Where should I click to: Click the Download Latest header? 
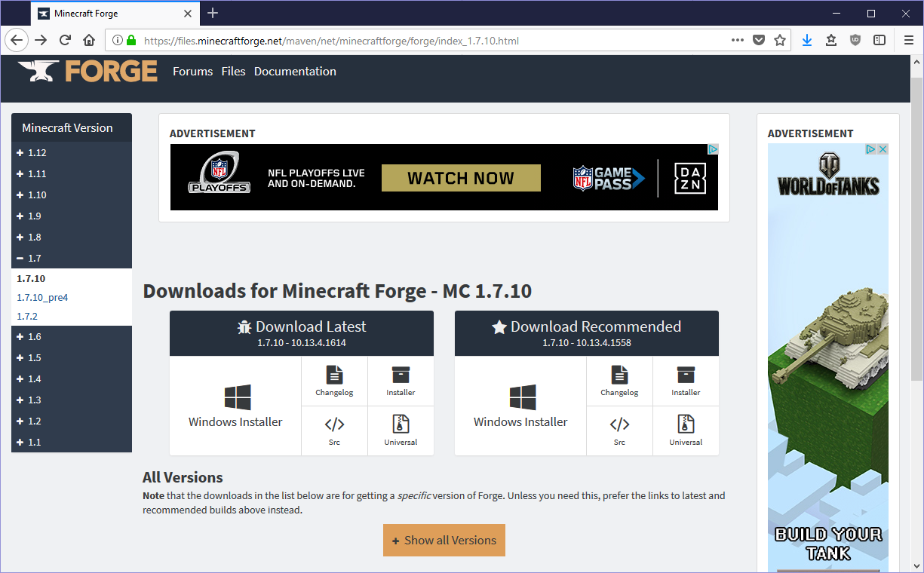tap(302, 333)
